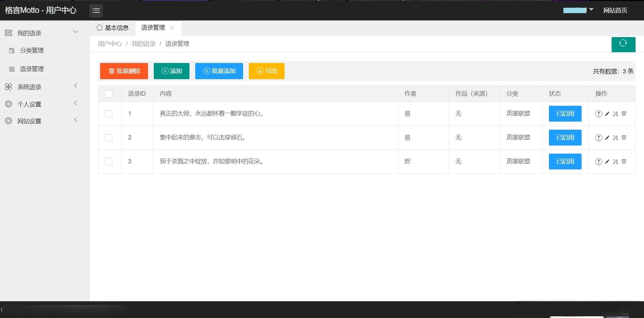Click the 网站设置 gear icon
644x318 pixels.
tap(8, 121)
